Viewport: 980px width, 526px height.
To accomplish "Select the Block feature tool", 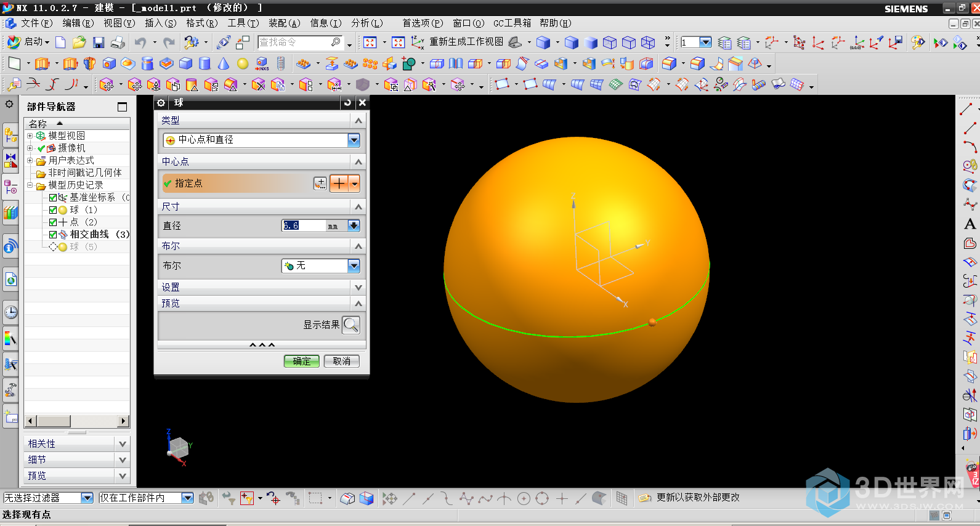I will [x=185, y=63].
